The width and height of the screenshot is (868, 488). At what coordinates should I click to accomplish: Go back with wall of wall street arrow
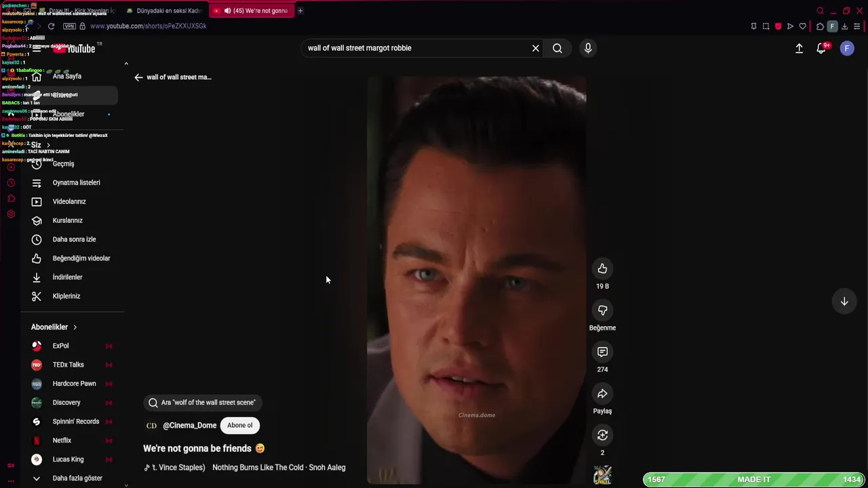[138, 77]
